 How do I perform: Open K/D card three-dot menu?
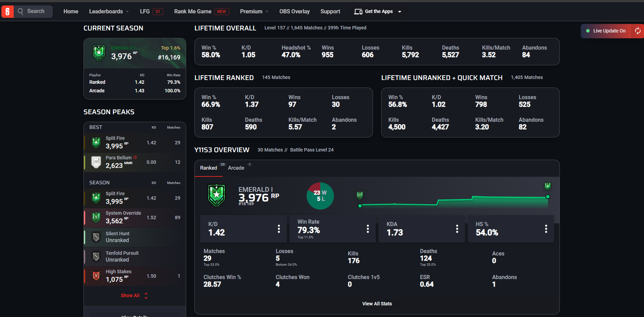tap(279, 229)
